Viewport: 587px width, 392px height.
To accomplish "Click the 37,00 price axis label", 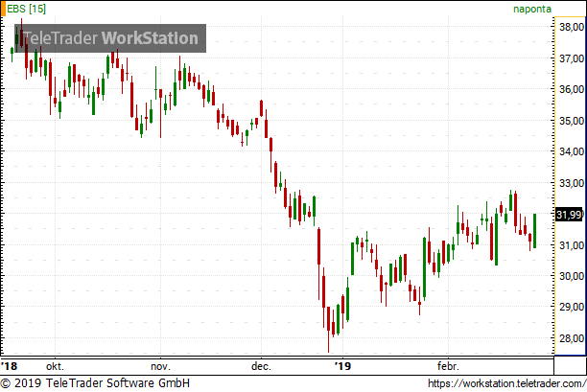I will [572, 58].
